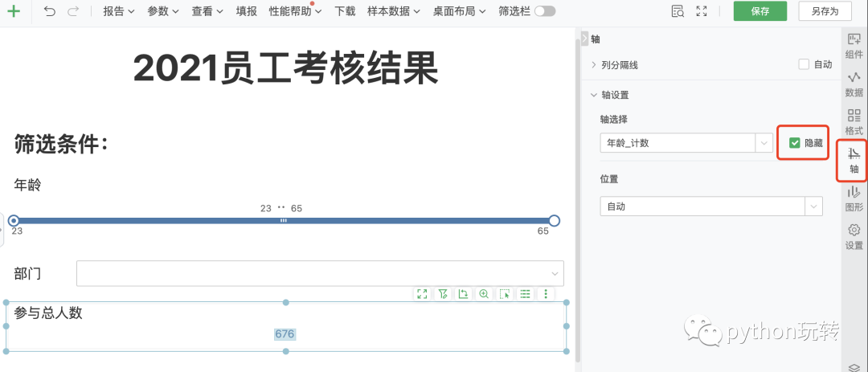Uncheck the 隐藏 checkbox
868x372 pixels.
795,143
